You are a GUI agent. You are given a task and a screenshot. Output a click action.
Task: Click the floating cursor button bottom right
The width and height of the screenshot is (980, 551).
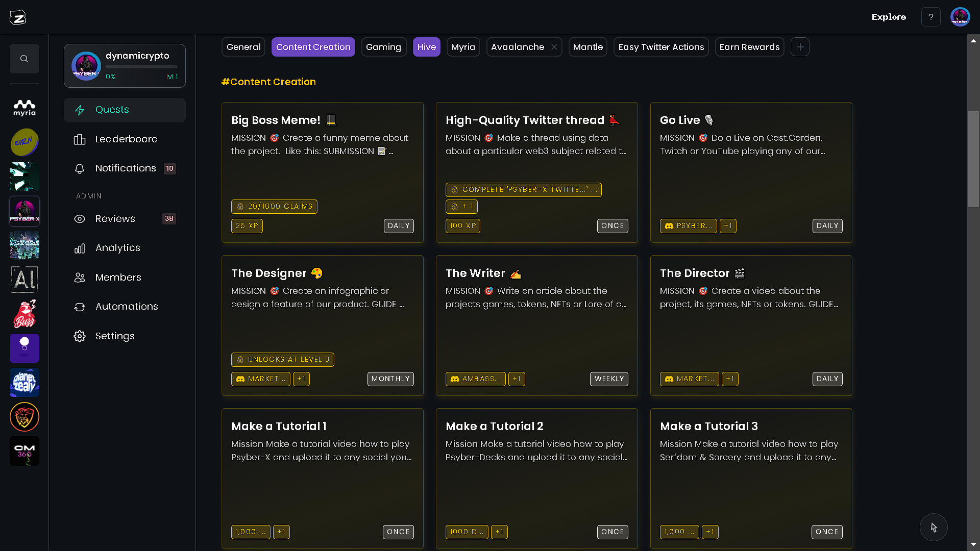pos(934,528)
